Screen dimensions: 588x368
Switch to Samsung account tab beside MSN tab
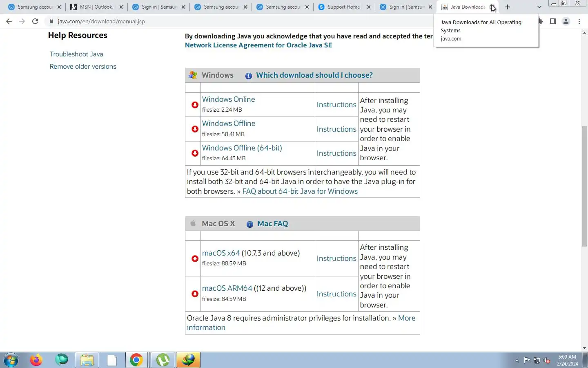click(x=34, y=7)
